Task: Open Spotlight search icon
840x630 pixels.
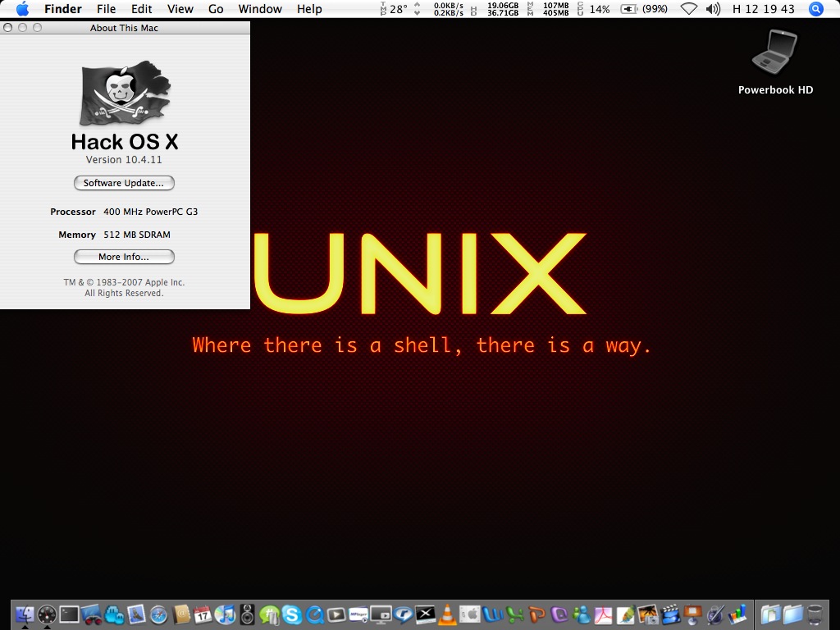Action: click(815, 9)
